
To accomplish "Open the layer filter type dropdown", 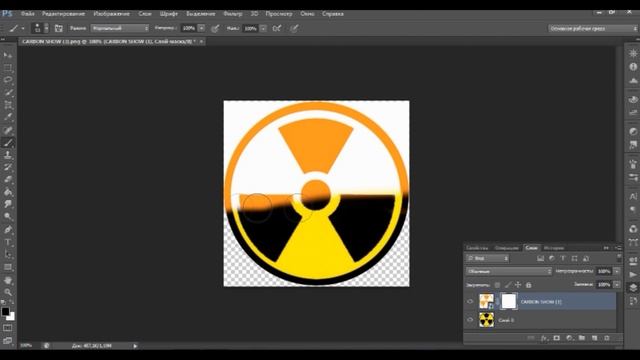I will coord(488,258).
